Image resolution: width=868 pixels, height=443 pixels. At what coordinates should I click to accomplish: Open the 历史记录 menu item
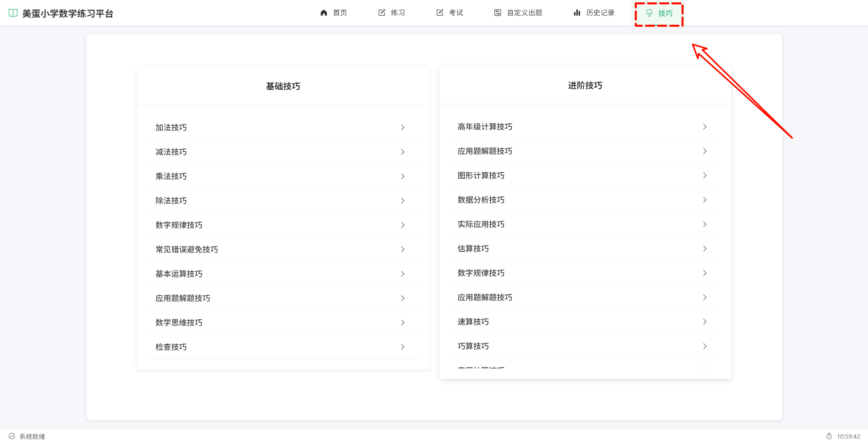600,13
